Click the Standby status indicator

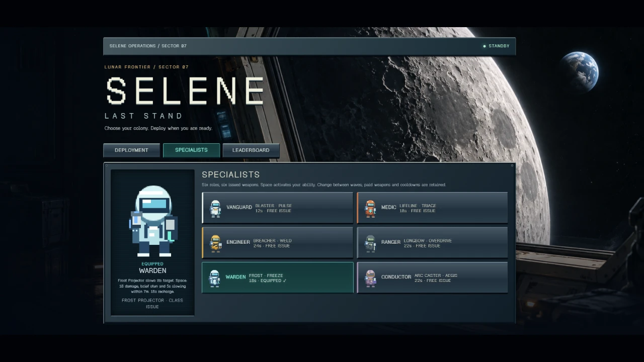(x=496, y=46)
